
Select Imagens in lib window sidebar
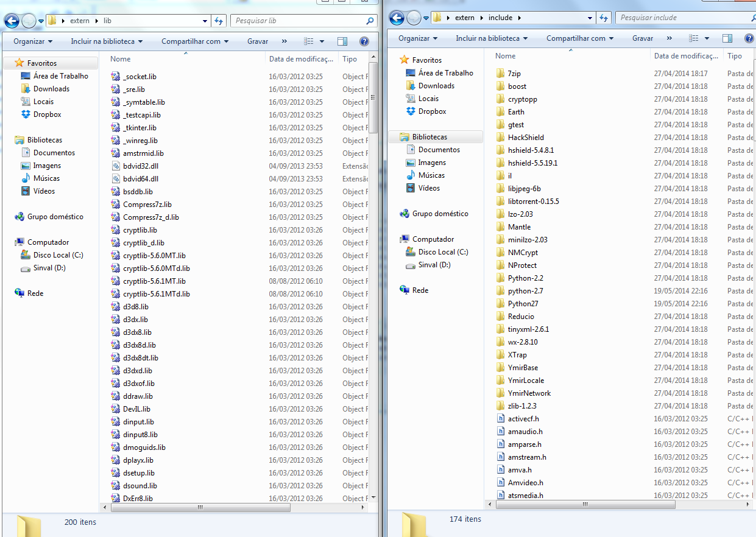pos(47,166)
